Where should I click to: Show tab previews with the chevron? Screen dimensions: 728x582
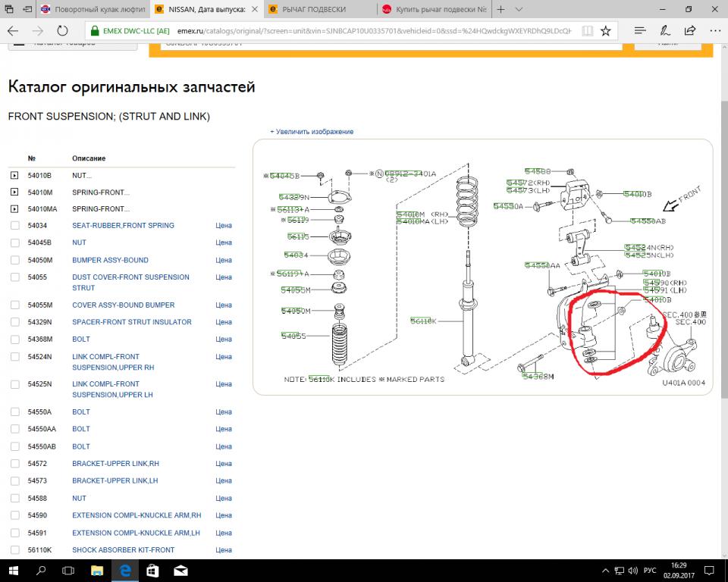pos(519,9)
